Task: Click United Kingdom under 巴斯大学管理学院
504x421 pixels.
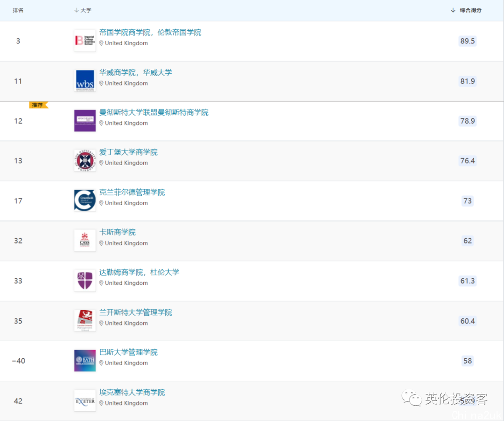Action: 126,363
